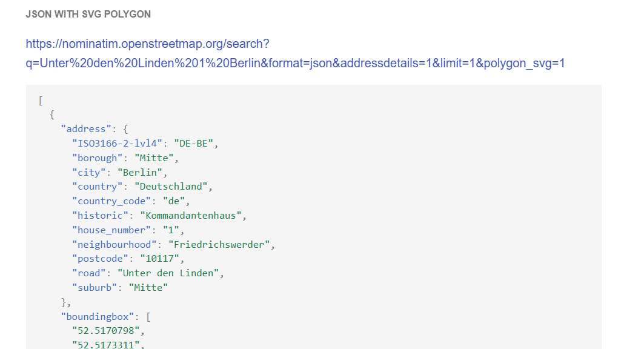Image resolution: width=644 pixels, height=349 pixels.
Task: Select the "Unter den Linden" road value
Action: (x=170, y=273)
